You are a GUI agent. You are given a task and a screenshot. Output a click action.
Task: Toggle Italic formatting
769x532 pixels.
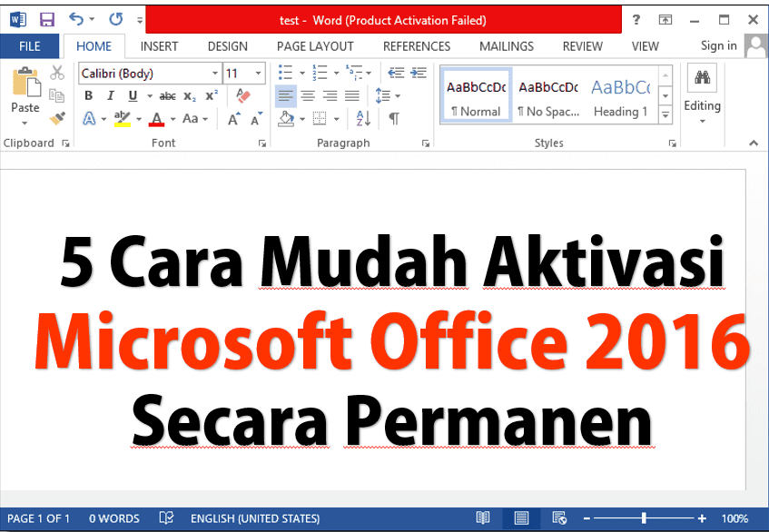pyautogui.click(x=111, y=95)
